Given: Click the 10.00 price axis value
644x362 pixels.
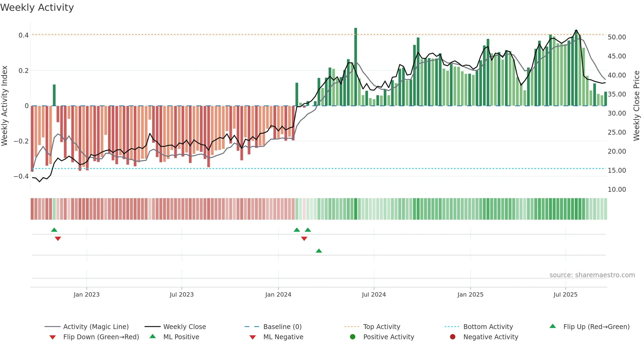Looking at the screenshot, I should click(x=617, y=190).
